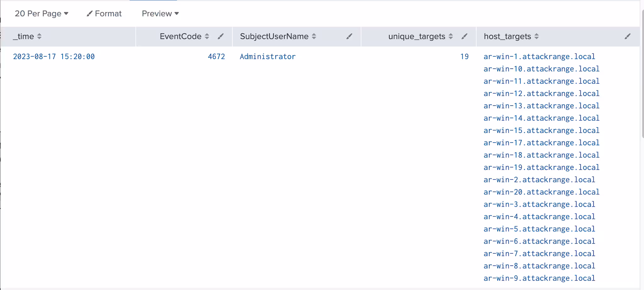Click the SubjectUserName column edit pencil icon
Image resolution: width=644 pixels, height=290 pixels.
(349, 36)
